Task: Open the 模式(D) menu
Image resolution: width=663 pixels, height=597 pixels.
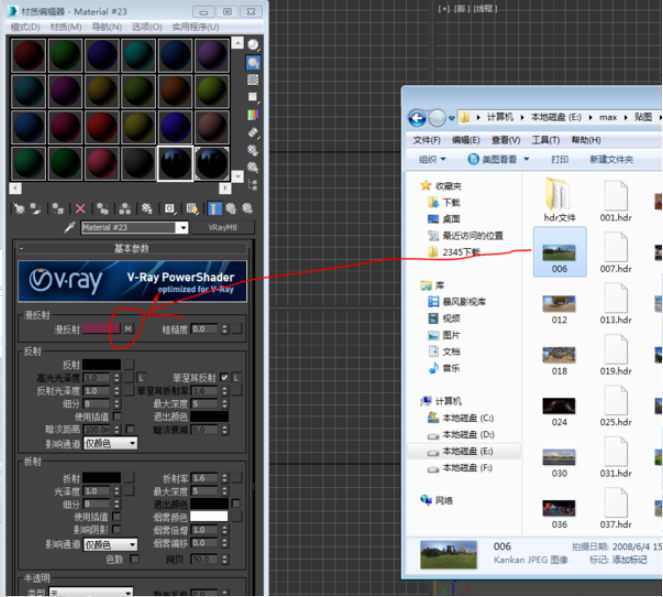Action: [25, 27]
